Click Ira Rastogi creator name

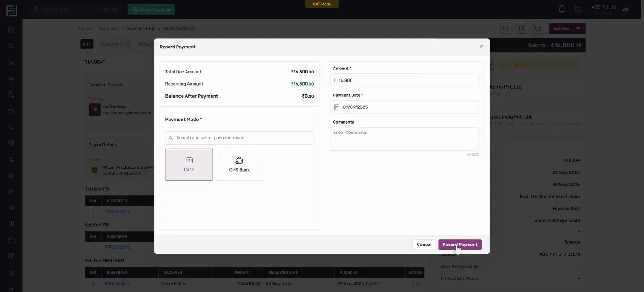[x=114, y=107]
